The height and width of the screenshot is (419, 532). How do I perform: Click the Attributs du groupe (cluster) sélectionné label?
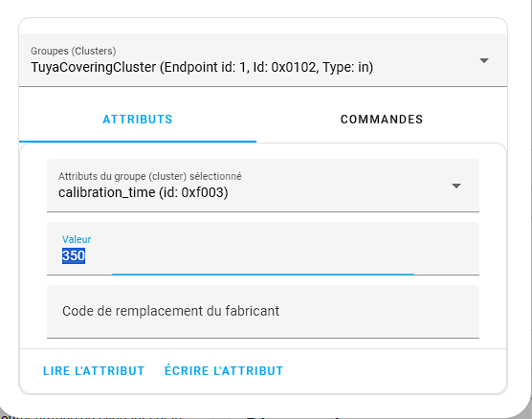(150, 176)
